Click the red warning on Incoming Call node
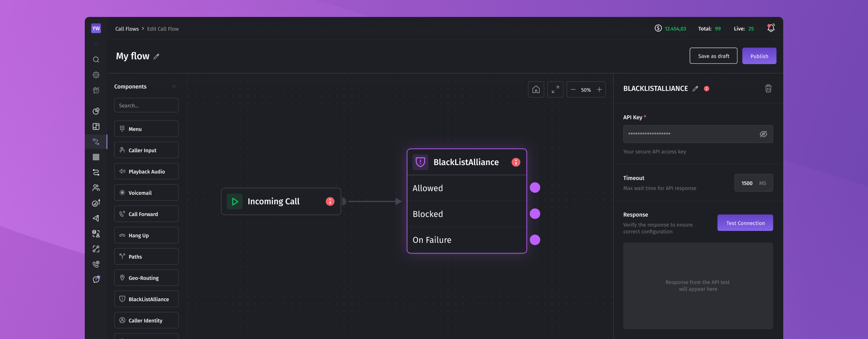Viewport: 868px width, 339px height. pyautogui.click(x=330, y=202)
